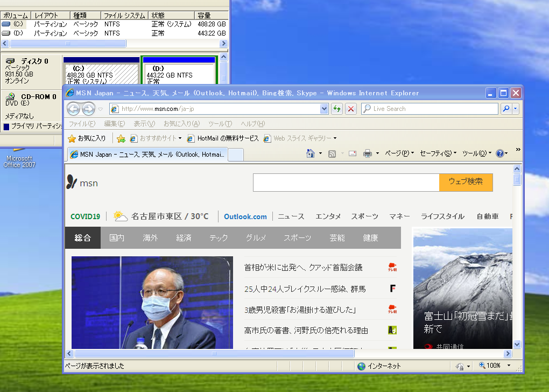Click the Home icon in command bar
This screenshot has width=549, height=392.
(x=310, y=153)
